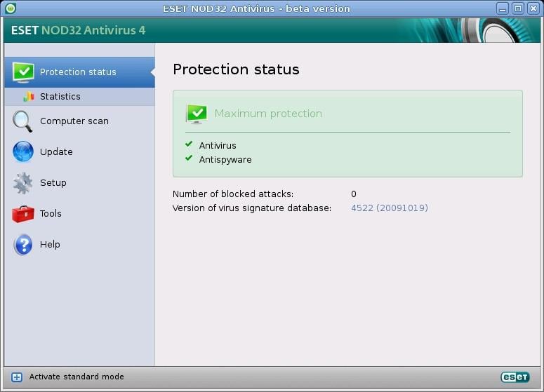This screenshot has height=392, width=544.
Task: Minimize the ESET NOD32 window
Action: pyautogui.click(x=503, y=8)
